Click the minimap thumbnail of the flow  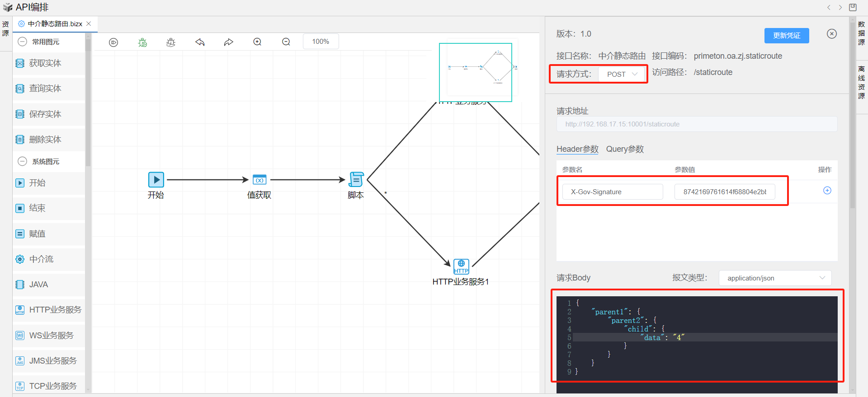pyautogui.click(x=476, y=72)
